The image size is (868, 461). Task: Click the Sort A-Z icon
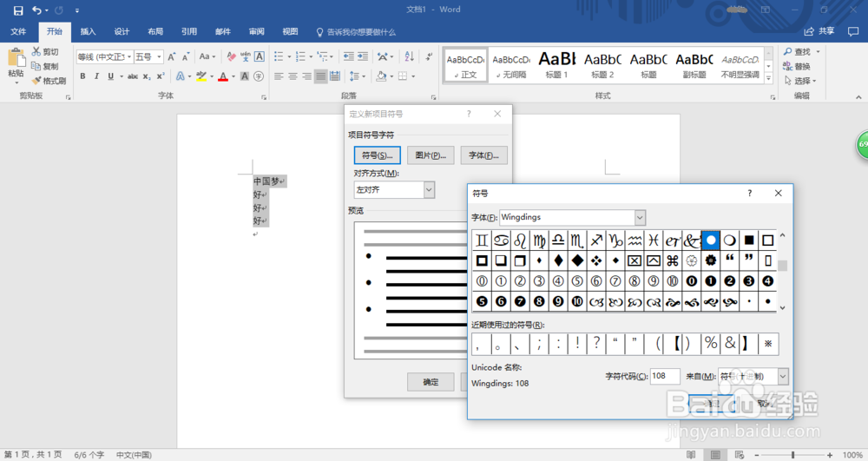coord(409,56)
